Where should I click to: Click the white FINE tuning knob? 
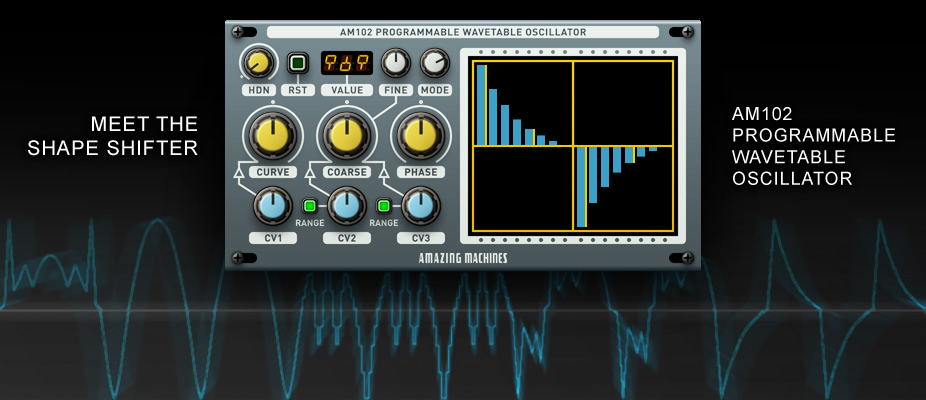pos(396,63)
